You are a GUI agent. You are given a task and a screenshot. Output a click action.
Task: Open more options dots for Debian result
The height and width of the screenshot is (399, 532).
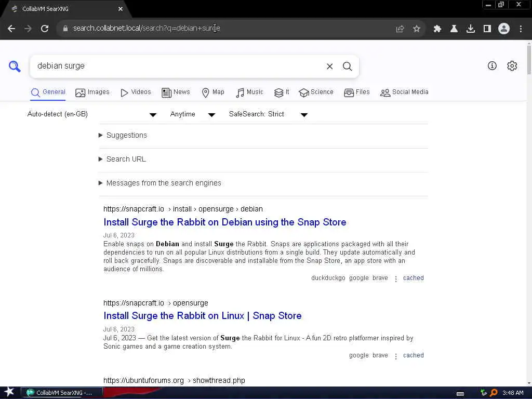pyautogui.click(x=395, y=279)
